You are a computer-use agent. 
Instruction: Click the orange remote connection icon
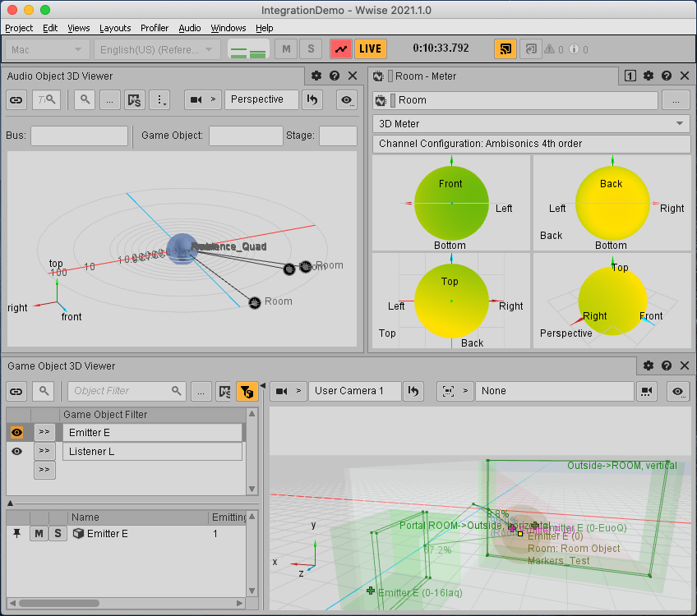pos(505,48)
